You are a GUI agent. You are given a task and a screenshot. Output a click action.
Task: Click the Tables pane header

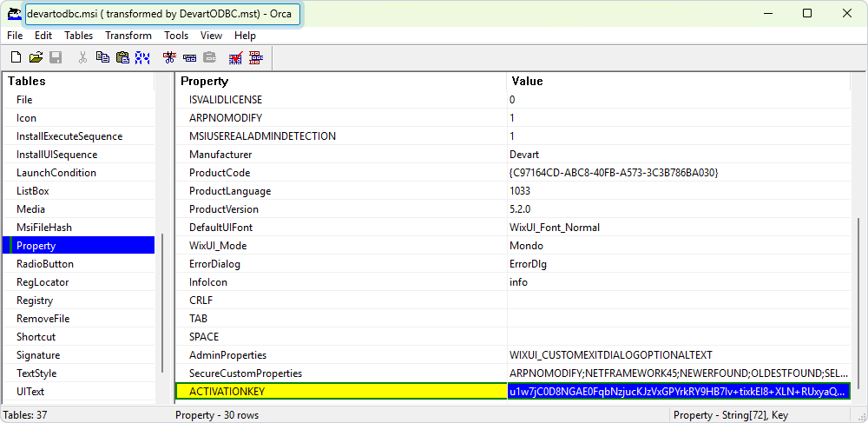79,82
